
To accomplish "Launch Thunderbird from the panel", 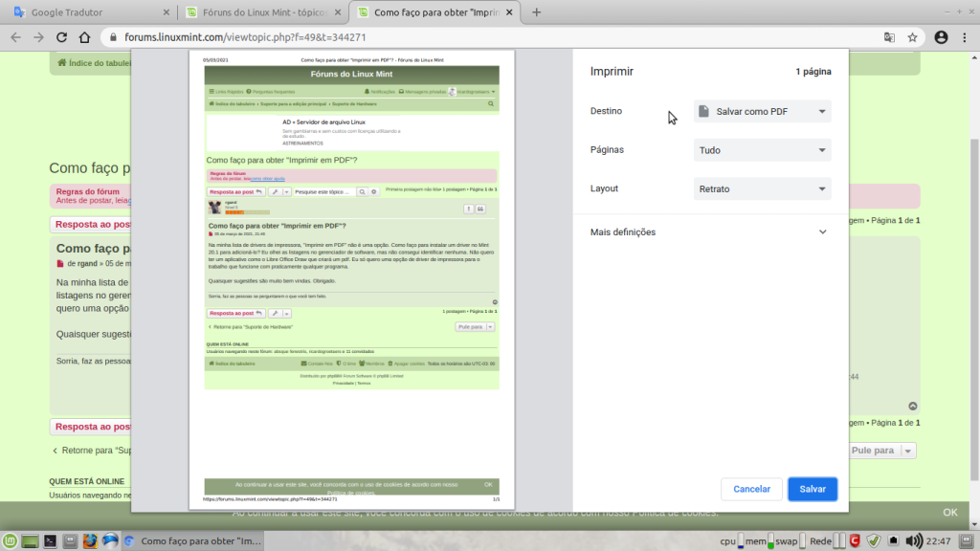I will click(x=110, y=541).
